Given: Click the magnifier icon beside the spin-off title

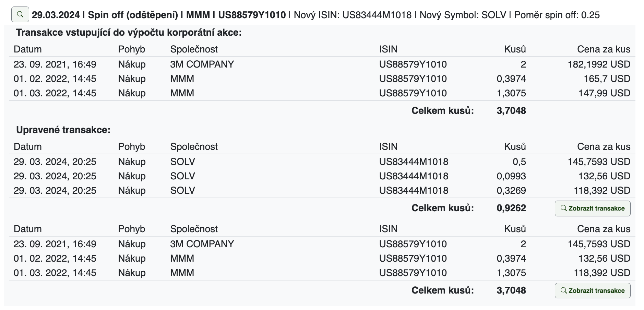Looking at the screenshot, I should [x=20, y=14].
